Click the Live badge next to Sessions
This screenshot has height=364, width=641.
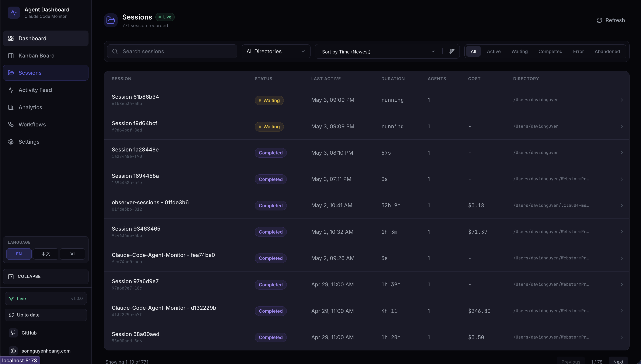click(x=165, y=17)
